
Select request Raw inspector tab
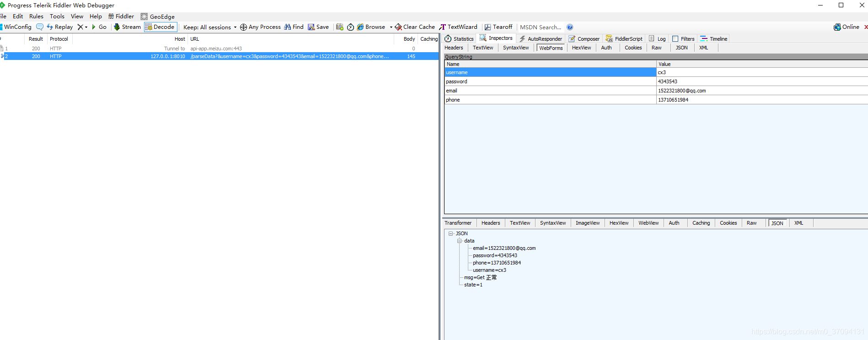(656, 48)
